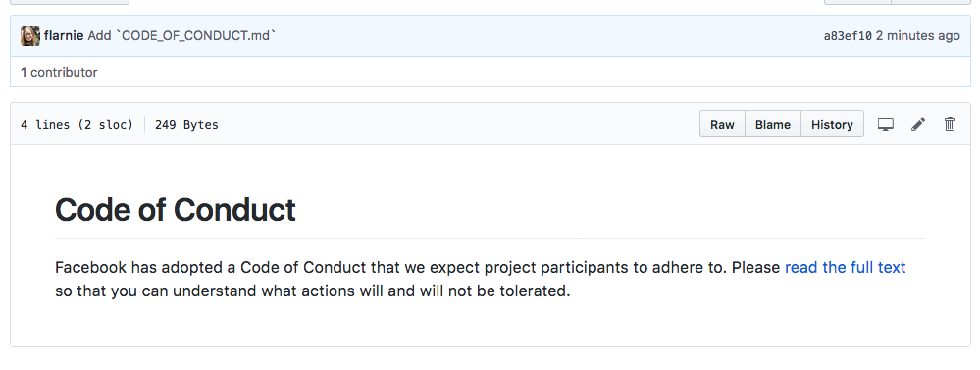Click the trash delete file icon
980x370 pixels.
pos(950,124)
